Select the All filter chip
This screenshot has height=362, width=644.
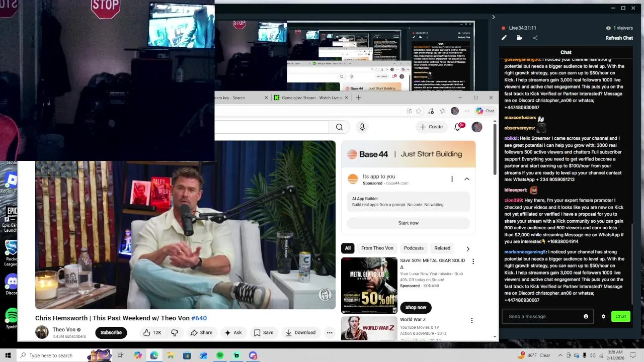click(x=348, y=248)
